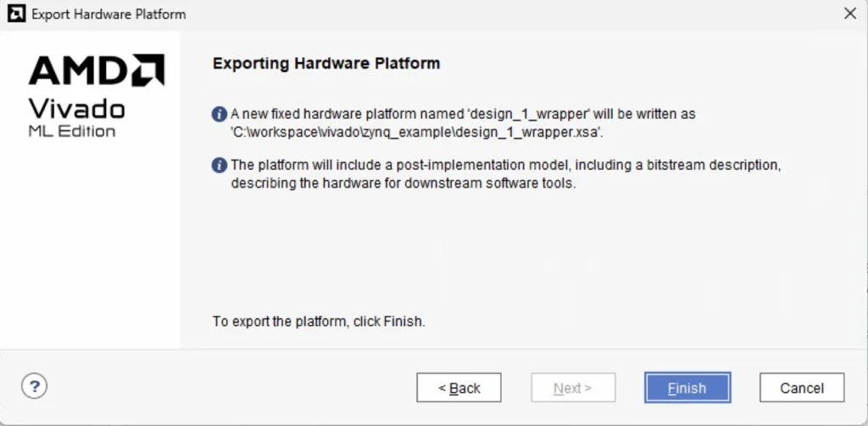
Task: Click the post-implementation model description text
Action: [x=505, y=165]
